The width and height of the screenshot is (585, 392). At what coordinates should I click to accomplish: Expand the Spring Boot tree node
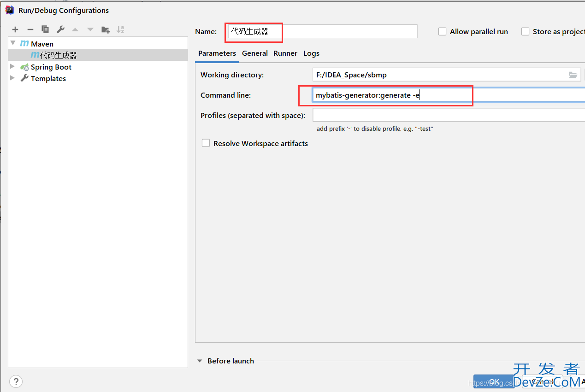pyautogui.click(x=13, y=67)
